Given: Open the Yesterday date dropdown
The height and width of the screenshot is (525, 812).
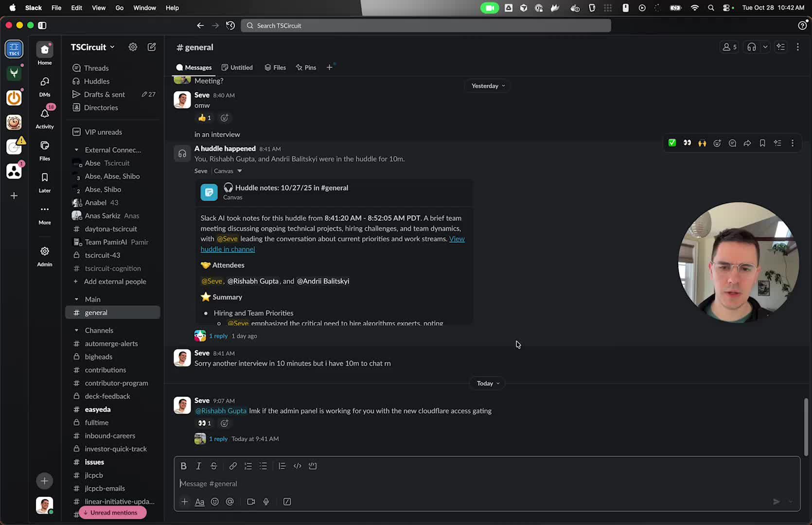Looking at the screenshot, I should 488,86.
